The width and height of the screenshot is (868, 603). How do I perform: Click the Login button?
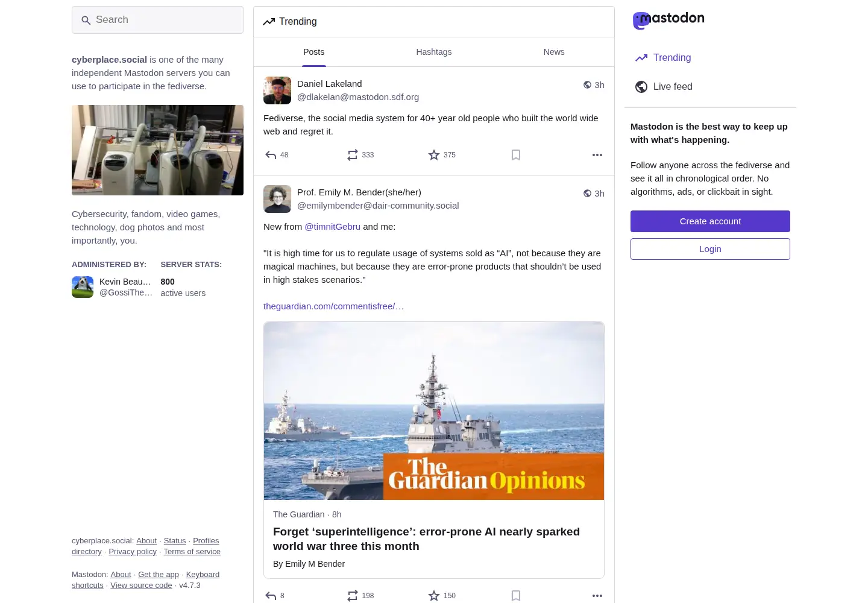click(710, 249)
